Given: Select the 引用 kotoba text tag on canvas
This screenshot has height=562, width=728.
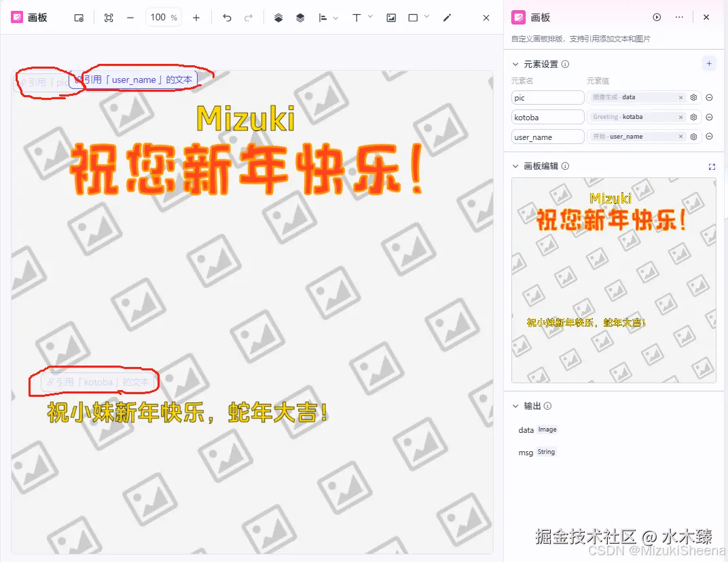Looking at the screenshot, I should (98, 382).
